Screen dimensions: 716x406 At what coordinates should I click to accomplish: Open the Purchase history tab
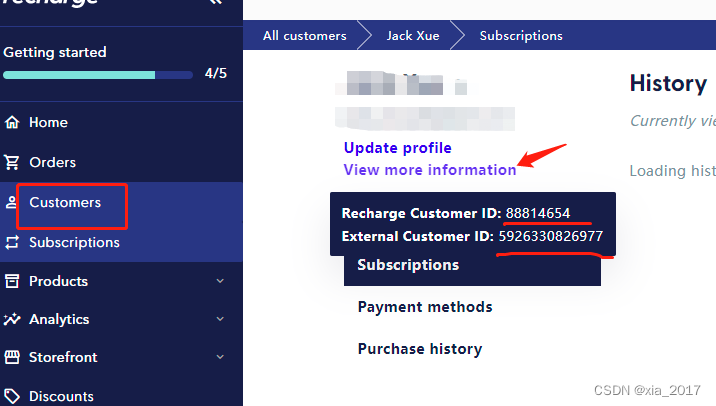coord(420,349)
